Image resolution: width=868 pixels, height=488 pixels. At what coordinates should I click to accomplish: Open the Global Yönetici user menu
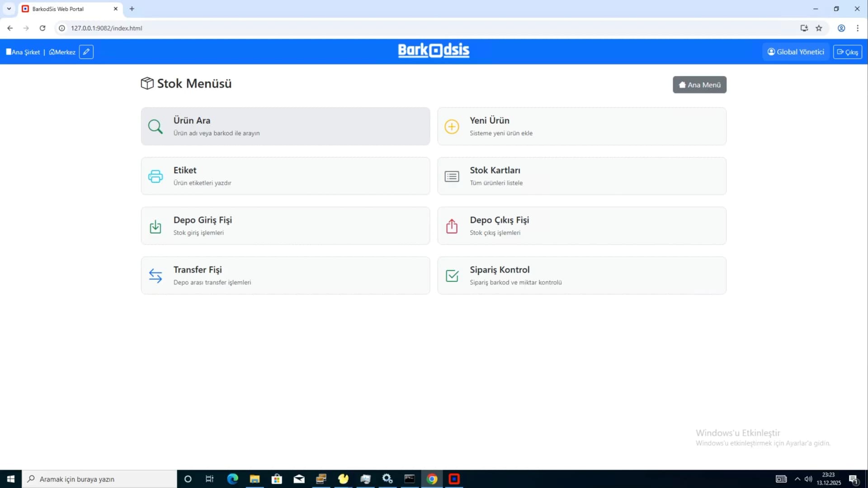coord(796,52)
